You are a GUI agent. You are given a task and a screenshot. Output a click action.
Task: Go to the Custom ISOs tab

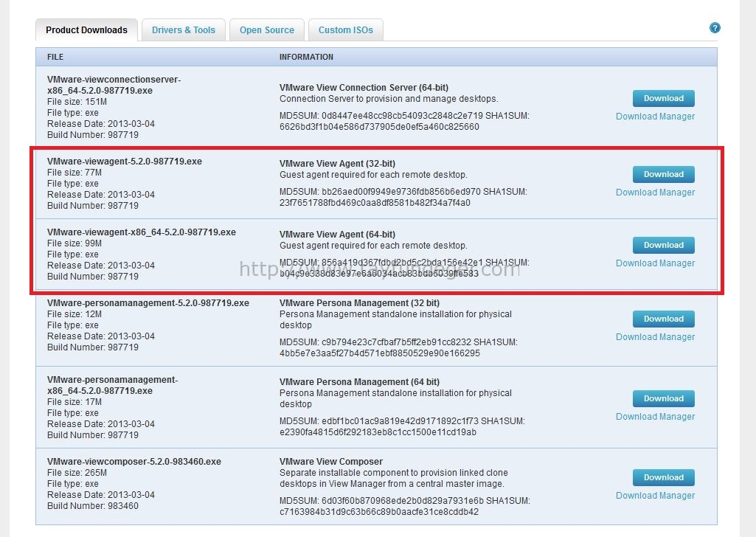pyautogui.click(x=346, y=30)
